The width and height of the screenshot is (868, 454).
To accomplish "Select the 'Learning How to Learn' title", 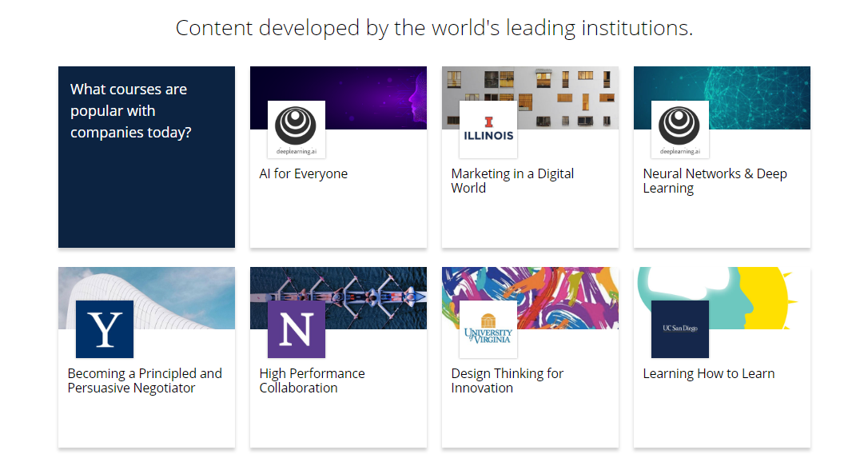I will point(708,373).
